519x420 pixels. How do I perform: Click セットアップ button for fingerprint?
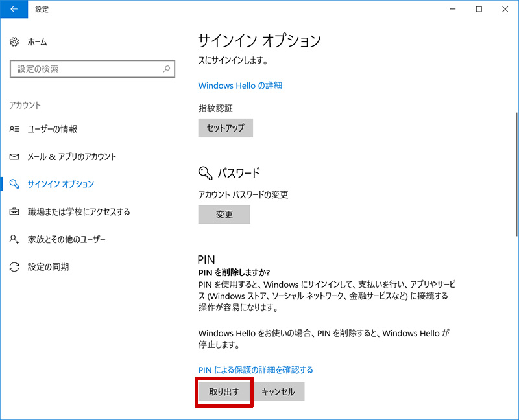pyautogui.click(x=226, y=128)
